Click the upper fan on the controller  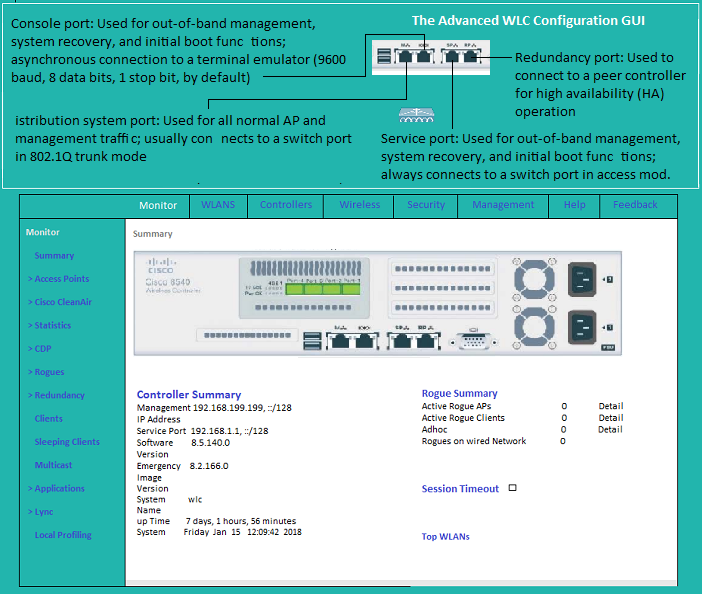tap(534, 280)
